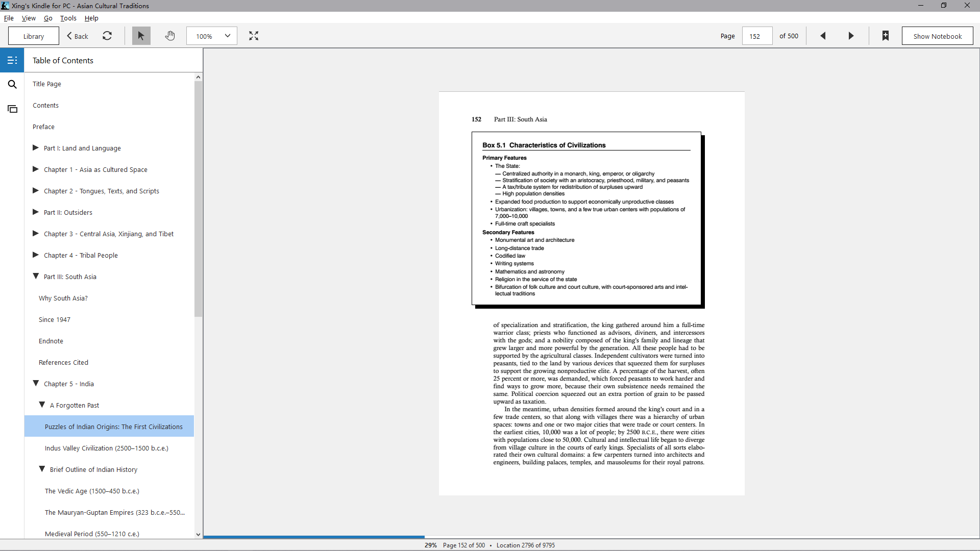Open the Go menu
Image resolution: width=980 pixels, height=551 pixels.
(x=48, y=18)
